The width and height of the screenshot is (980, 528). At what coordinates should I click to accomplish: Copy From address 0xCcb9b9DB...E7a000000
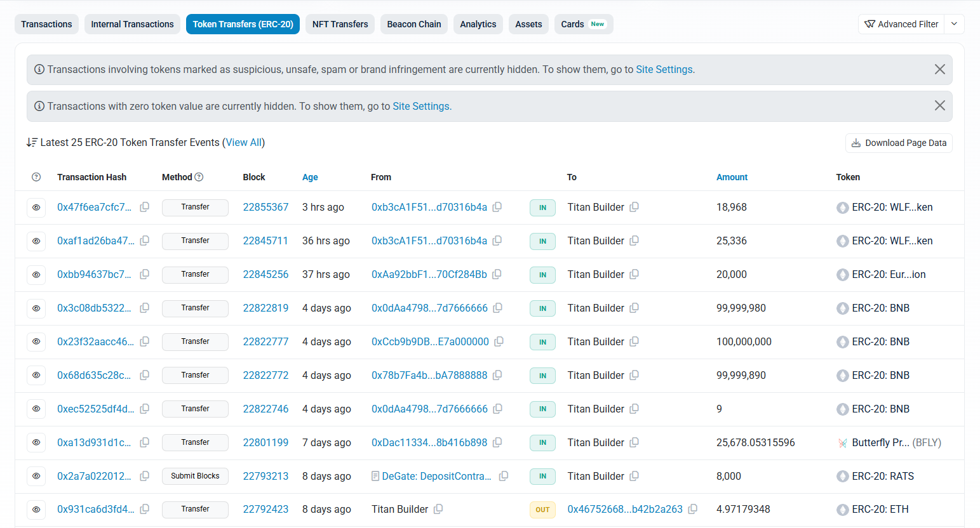(499, 341)
